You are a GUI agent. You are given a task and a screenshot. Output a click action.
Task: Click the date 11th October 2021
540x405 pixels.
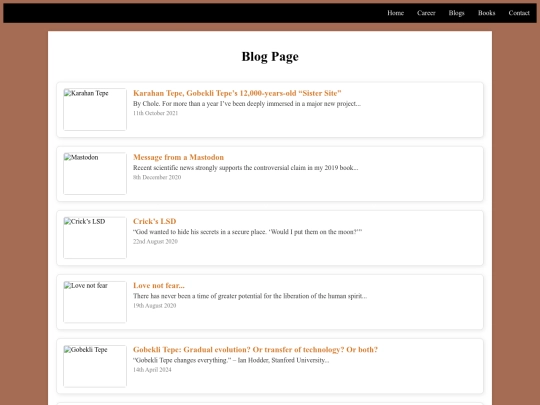155,113
